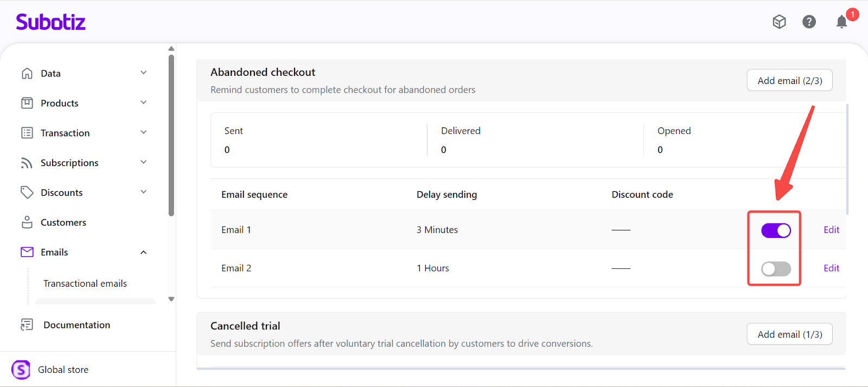Enable the Email 2 toggle
The height and width of the screenshot is (387, 868).
(776, 269)
